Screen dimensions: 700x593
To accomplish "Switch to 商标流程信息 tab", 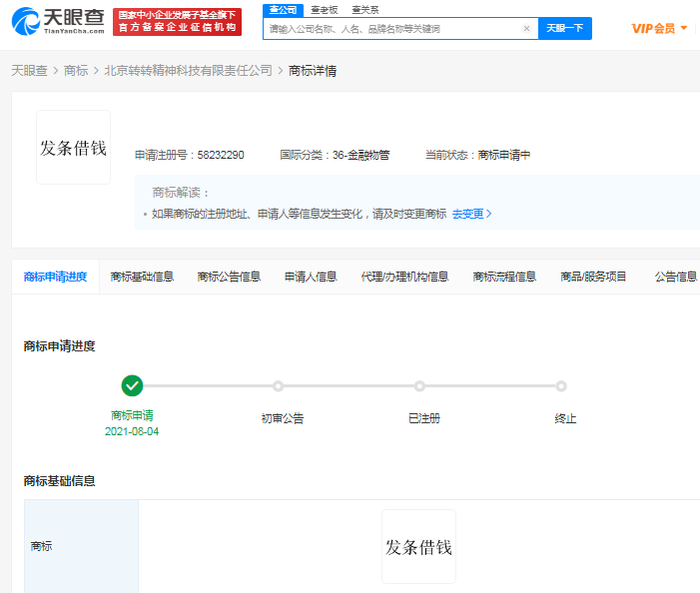I will pyautogui.click(x=504, y=277).
